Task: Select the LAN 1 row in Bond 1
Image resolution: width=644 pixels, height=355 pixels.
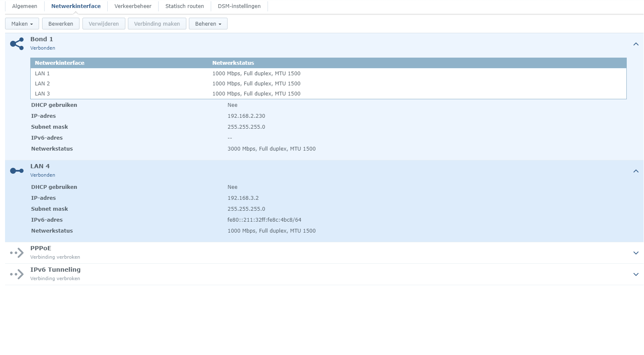Action: (329, 74)
